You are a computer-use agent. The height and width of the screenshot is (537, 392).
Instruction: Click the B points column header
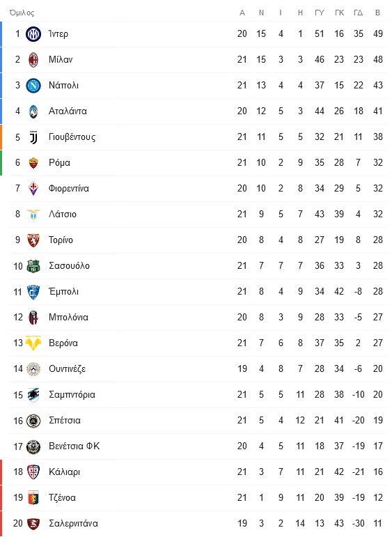[377, 13]
